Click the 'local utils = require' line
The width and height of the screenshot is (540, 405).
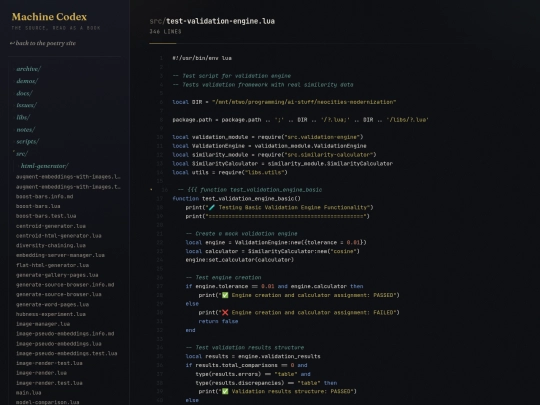click(x=230, y=172)
